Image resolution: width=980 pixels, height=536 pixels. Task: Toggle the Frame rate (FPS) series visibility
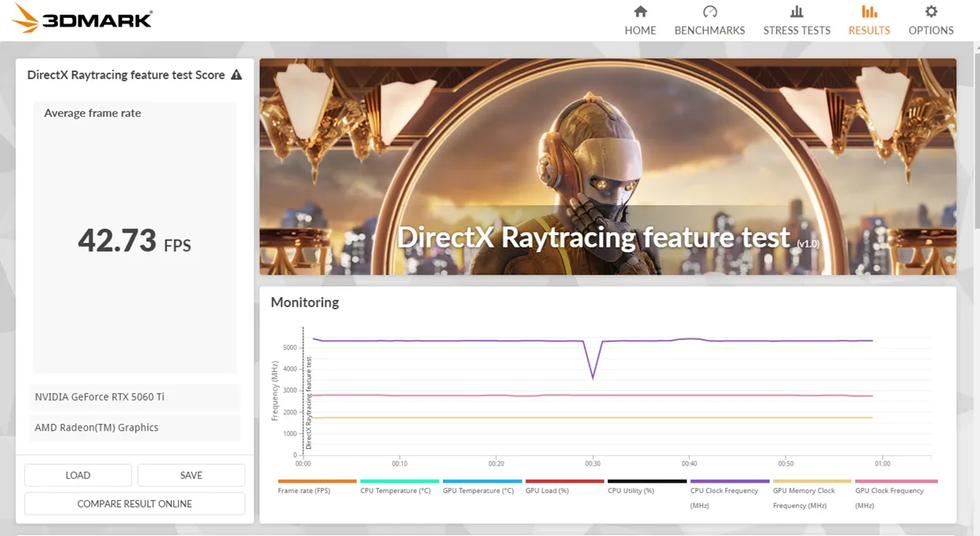pos(316,481)
